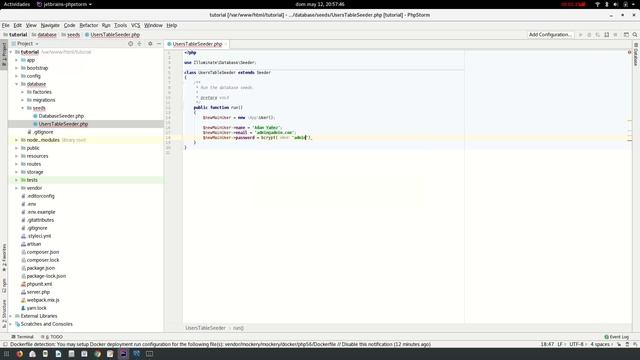This screenshot has height=360, width=640.
Task: Expand the factories folder
Action: pyautogui.click(x=22, y=92)
